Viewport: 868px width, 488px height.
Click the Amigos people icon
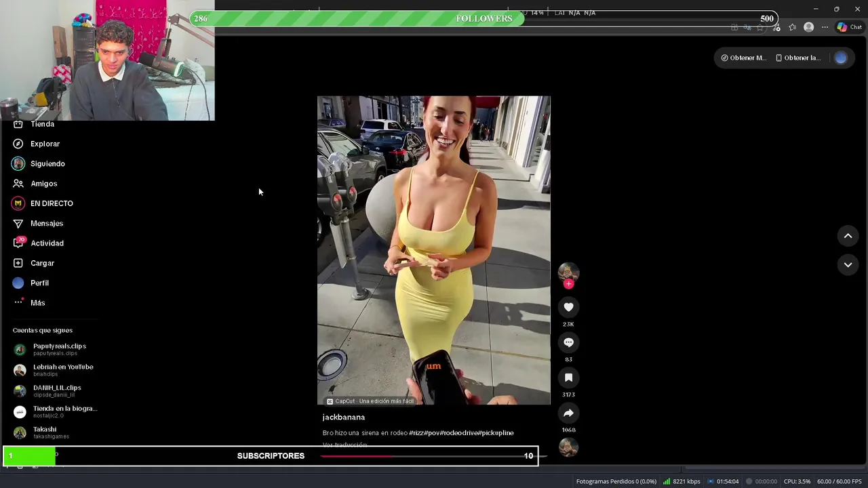coord(18,184)
